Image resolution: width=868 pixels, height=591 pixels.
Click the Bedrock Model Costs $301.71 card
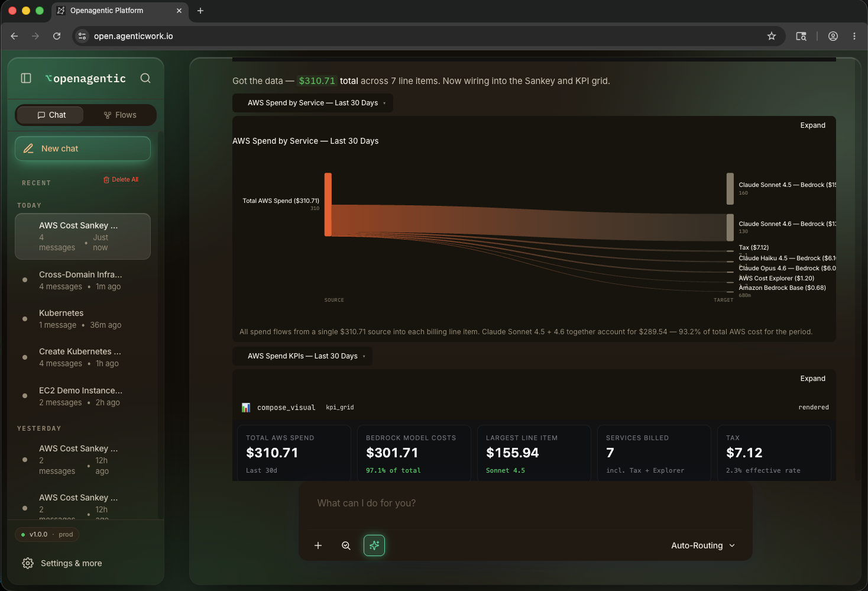414,453
